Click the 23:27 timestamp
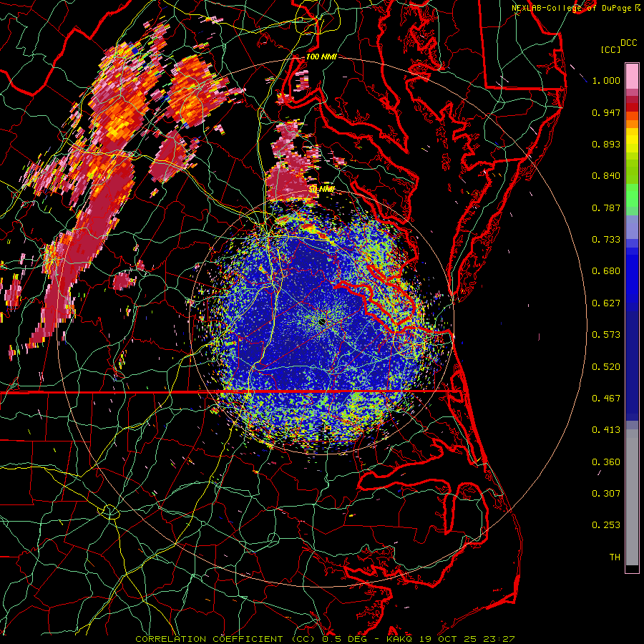644x644 pixels. tap(499, 639)
